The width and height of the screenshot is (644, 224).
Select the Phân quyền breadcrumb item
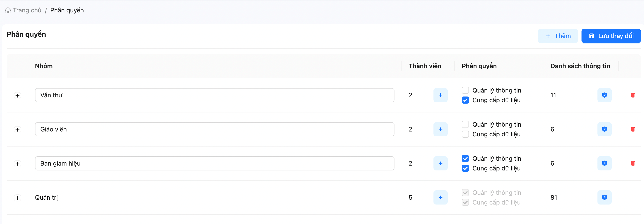tap(67, 10)
